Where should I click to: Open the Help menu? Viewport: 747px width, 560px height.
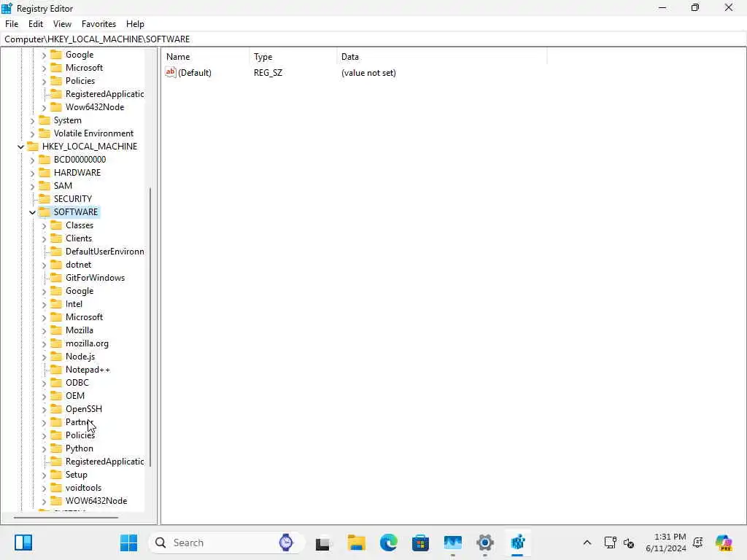(x=135, y=24)
